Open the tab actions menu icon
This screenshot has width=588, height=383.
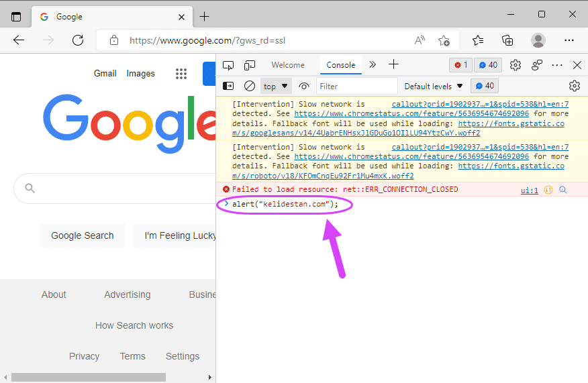[x=16, y=17]
